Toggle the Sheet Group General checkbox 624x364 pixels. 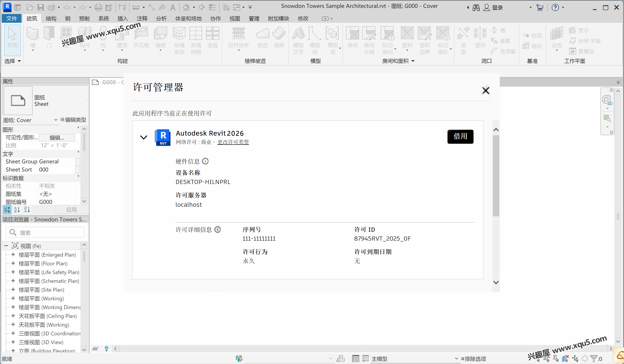coord(77,162)
